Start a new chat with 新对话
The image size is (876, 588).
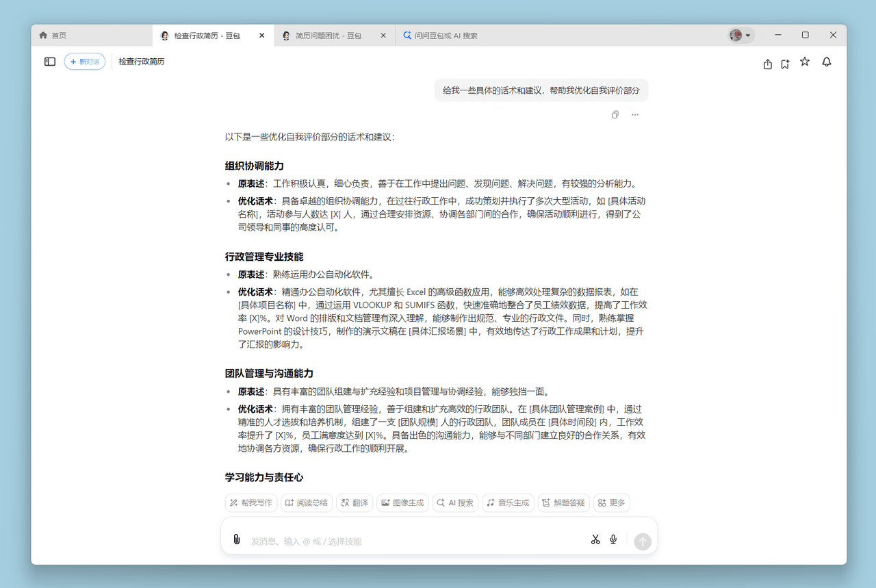click(85, 62)
